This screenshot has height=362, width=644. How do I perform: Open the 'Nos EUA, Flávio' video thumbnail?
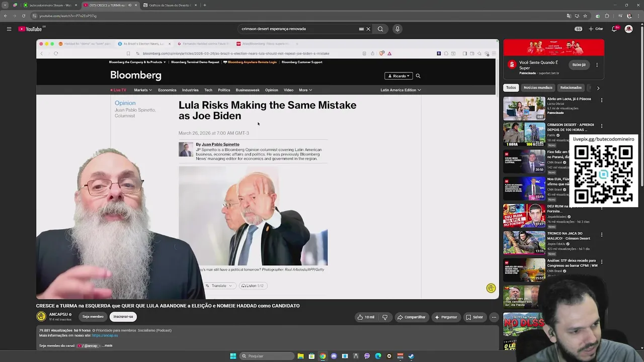(524, 189)
